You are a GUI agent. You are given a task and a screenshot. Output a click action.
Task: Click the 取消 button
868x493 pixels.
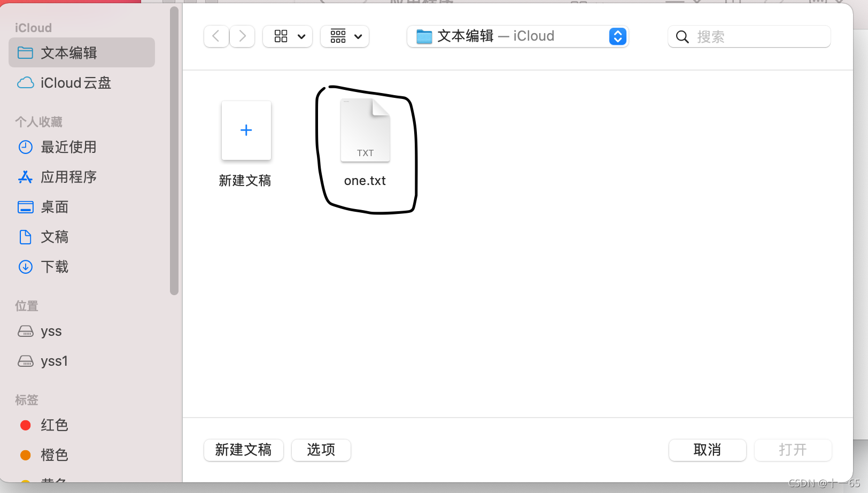coord(707,450)
